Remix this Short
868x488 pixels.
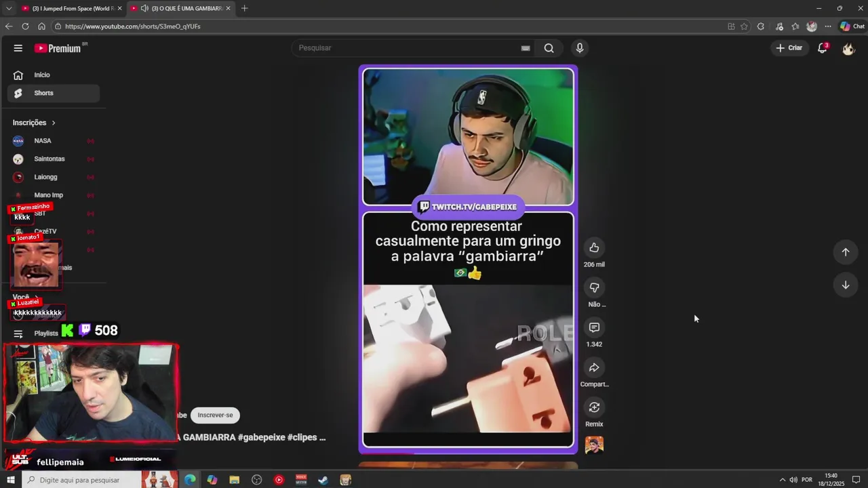(x=594, y=407)
